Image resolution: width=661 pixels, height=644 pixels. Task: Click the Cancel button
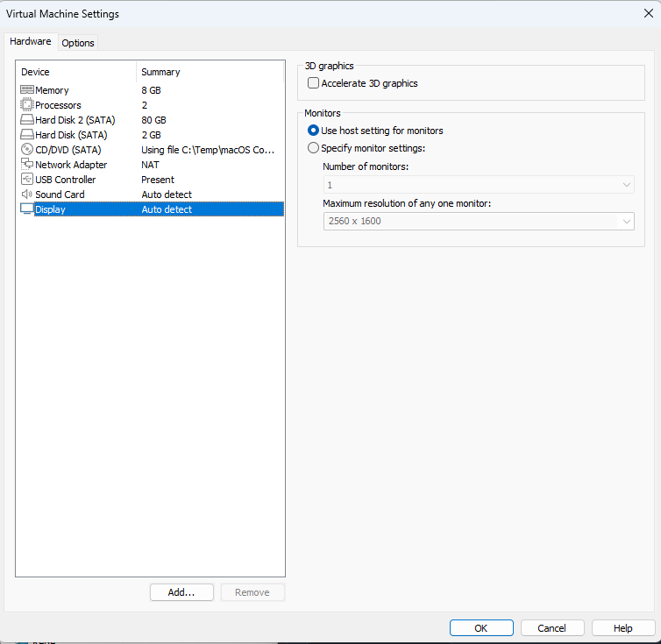click(x=551, y=628)
